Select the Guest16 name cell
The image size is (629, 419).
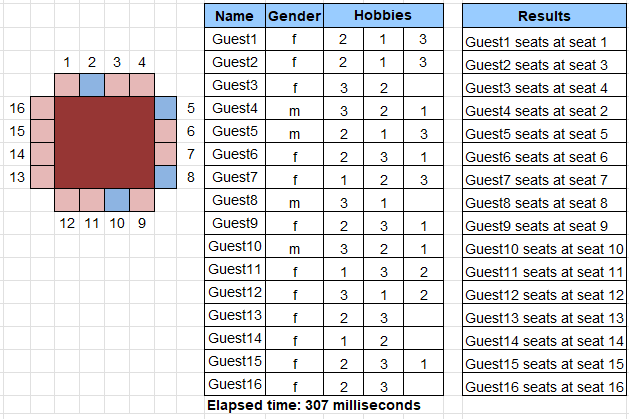[x=235, y=383]
